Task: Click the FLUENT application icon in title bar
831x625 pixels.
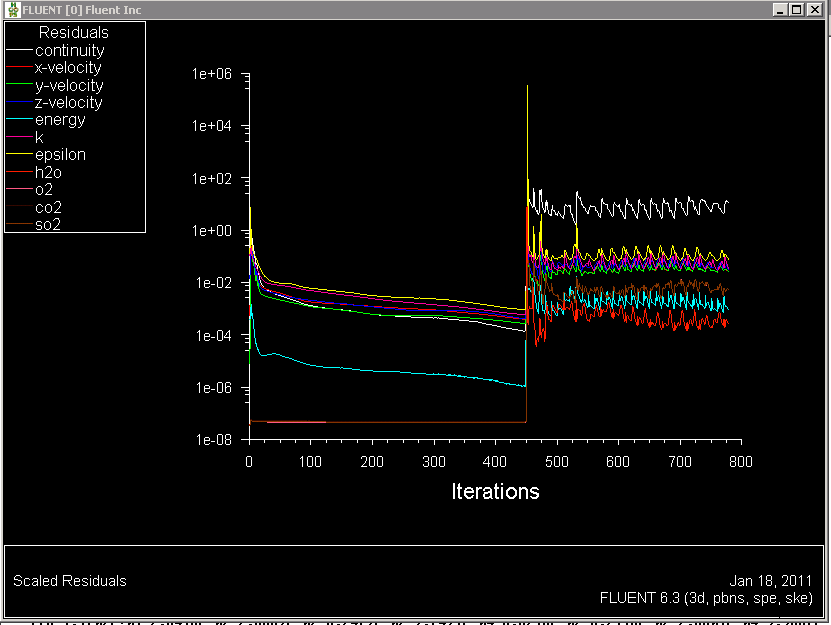Action: tap(12, 9)
